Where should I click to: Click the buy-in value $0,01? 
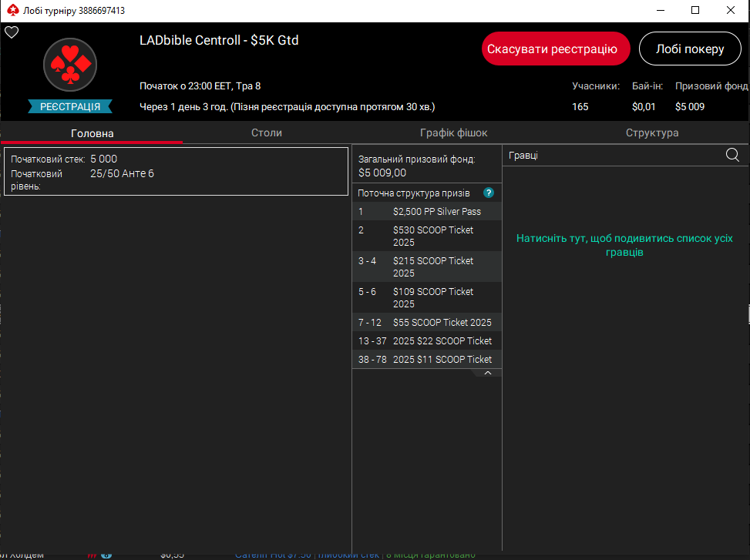point(644,106)
